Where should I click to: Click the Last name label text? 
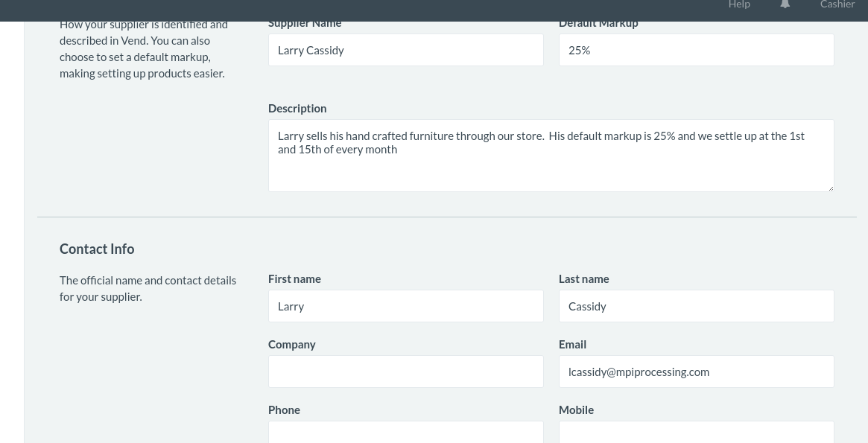coord(583,278)
